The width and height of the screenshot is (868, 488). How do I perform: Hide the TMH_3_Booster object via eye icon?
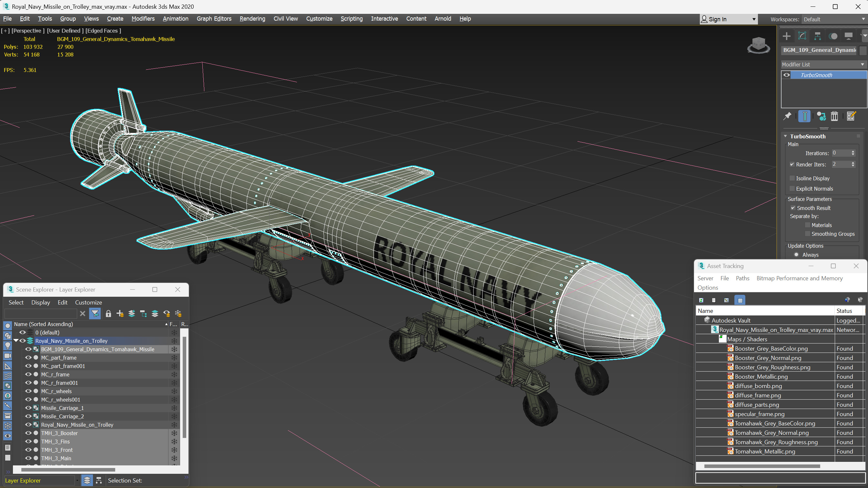(x=28, y=433)
